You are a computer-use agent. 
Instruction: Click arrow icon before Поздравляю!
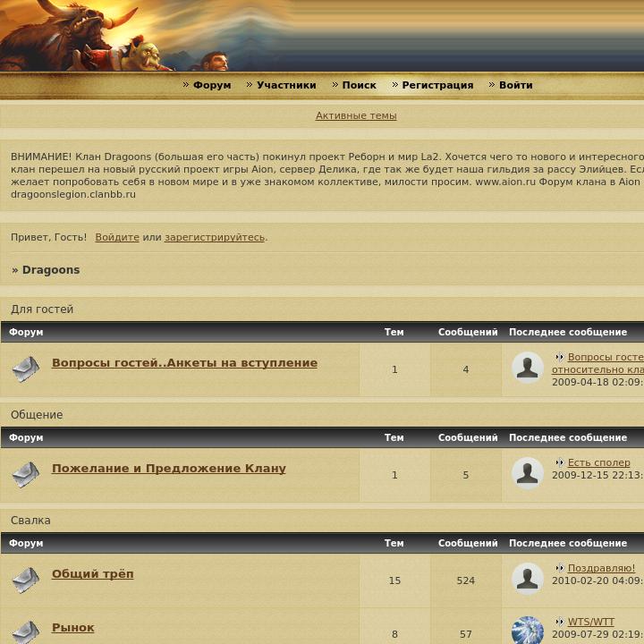point(559,568)
